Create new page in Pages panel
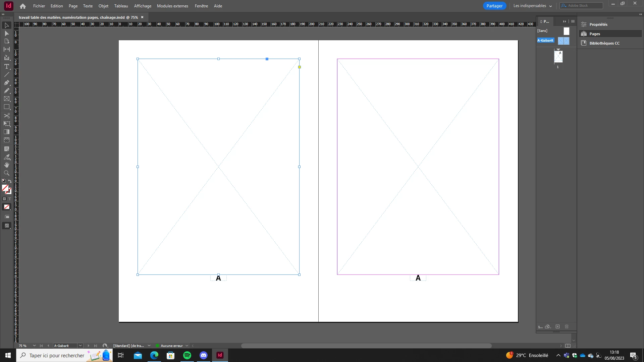644x362 pixels. (x=557, y=326)
